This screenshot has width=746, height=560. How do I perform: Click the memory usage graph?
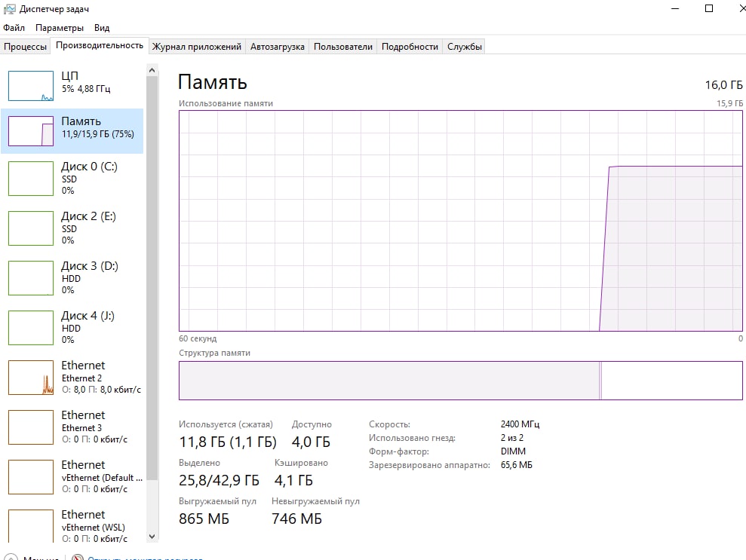pos(461,221)
